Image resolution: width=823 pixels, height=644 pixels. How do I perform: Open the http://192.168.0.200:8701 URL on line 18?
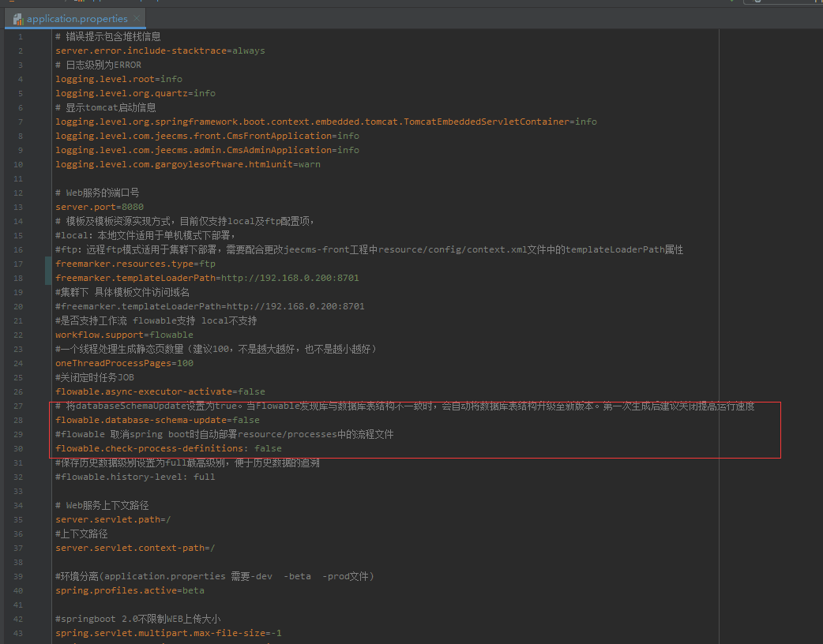[290, 278]
